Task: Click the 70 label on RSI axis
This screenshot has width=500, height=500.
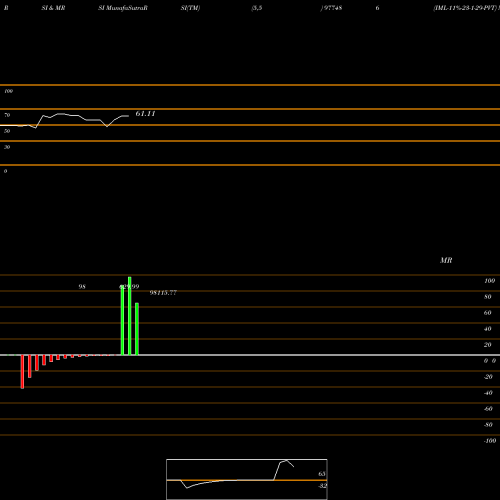Action: click(x=7, y=115)
